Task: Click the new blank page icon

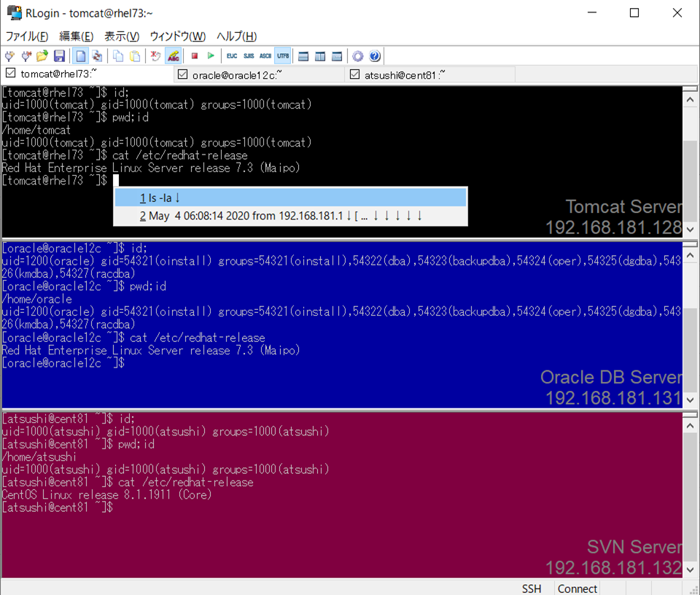Action: pos(80,56)
